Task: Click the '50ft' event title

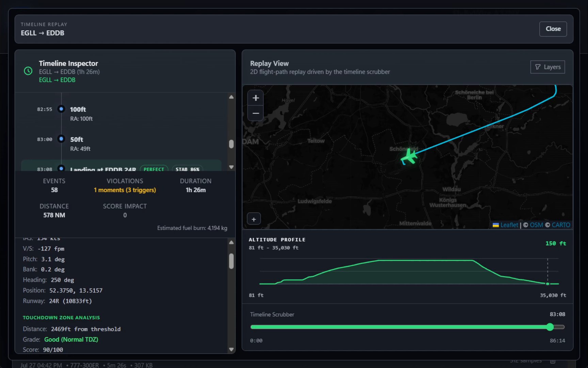Action: pyautogui.click(x=77, y=139)
